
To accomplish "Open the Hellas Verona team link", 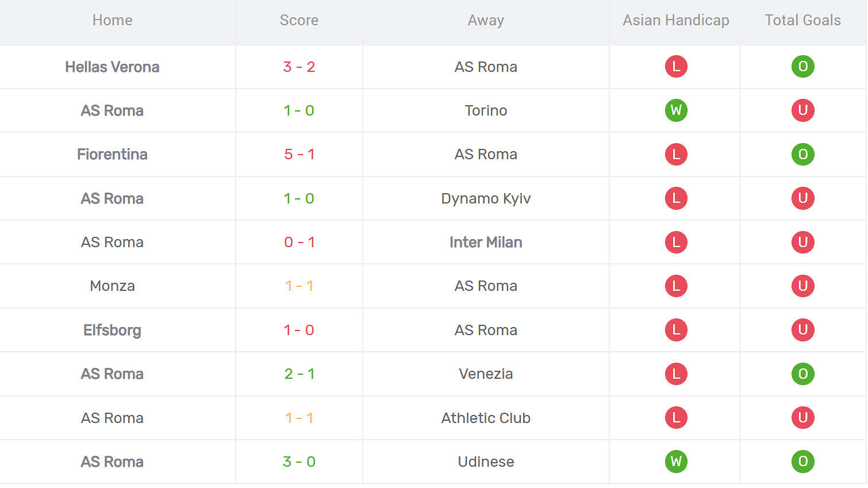I will (112, 67).
